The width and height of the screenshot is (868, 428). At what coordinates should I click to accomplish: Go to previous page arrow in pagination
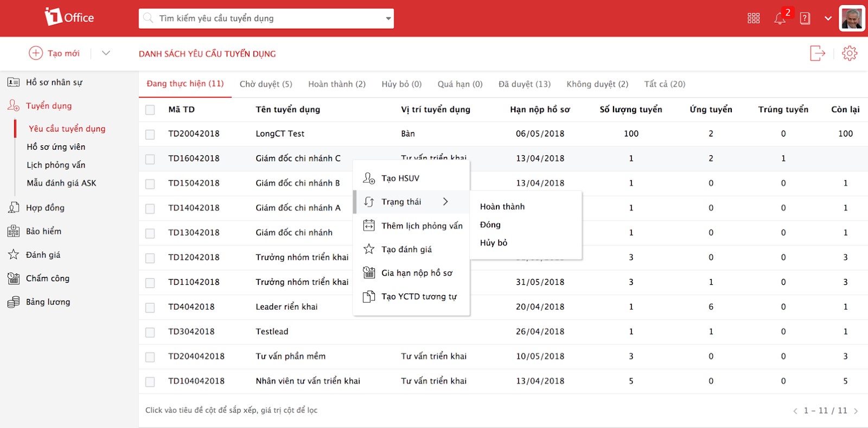point(795,411)
